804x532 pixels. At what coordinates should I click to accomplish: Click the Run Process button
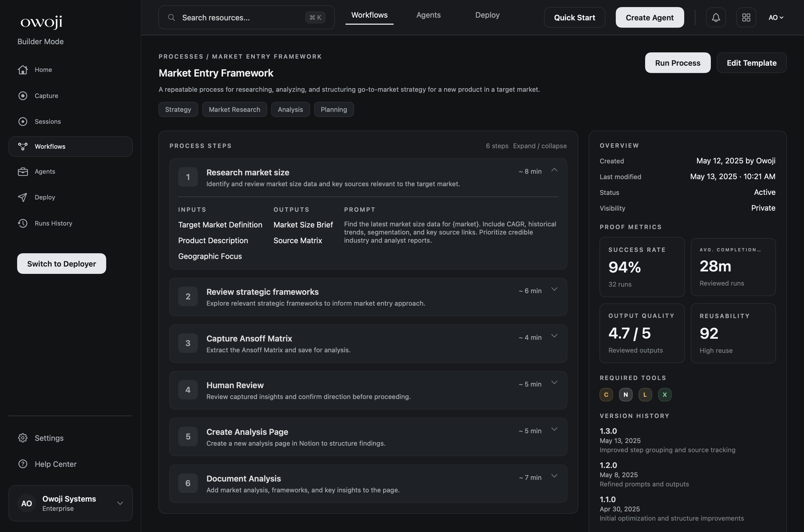pyautogui.click(x=677, y=63)
